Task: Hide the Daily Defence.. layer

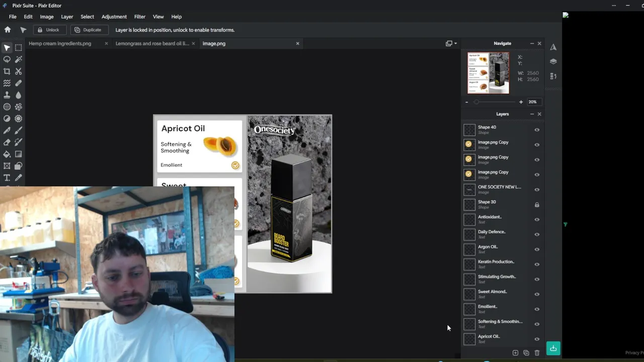Action: (537, 234)
